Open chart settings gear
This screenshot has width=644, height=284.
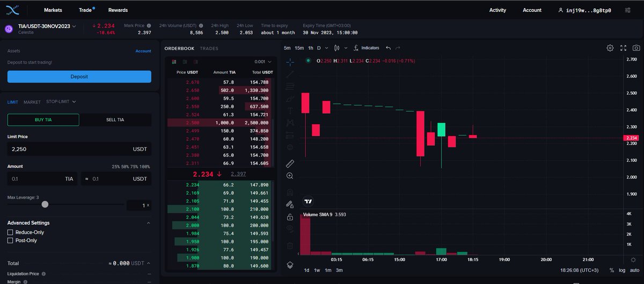click(610, 48)
